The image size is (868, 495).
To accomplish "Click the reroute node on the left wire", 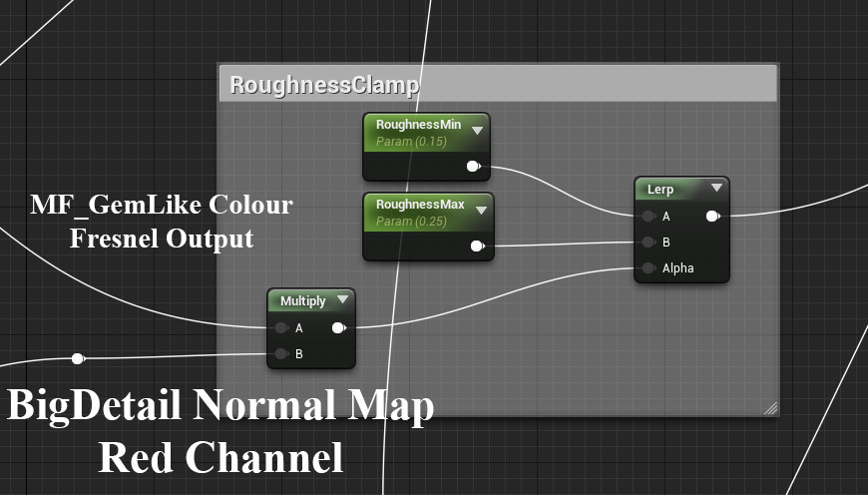I will 78,358.
